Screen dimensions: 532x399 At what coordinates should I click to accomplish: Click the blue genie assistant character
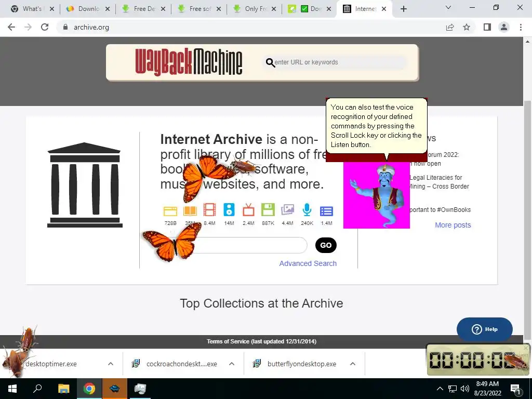click(377, 195)
